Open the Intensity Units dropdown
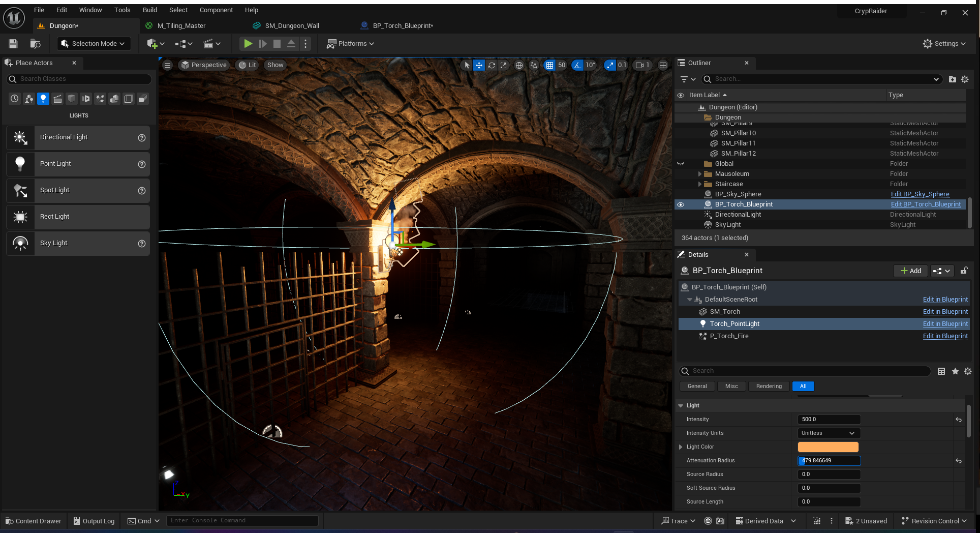The width and height of the screenshot is (980, 533). point(829,433)
